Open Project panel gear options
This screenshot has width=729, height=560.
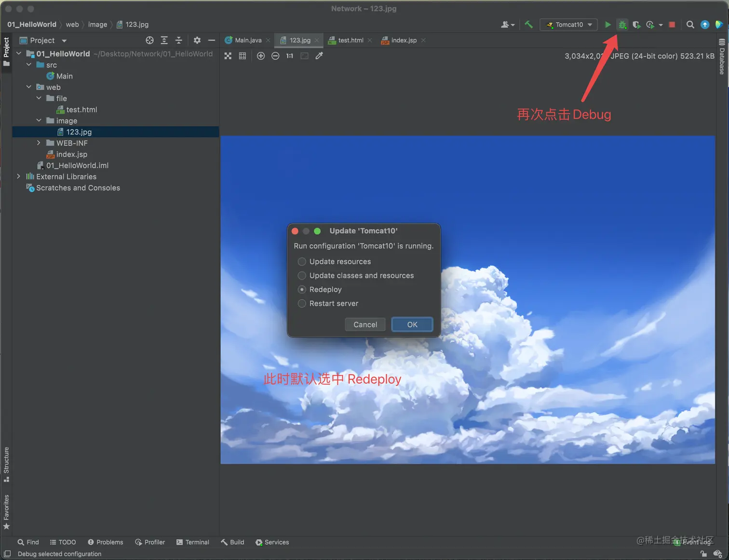[x=197, y=40]
